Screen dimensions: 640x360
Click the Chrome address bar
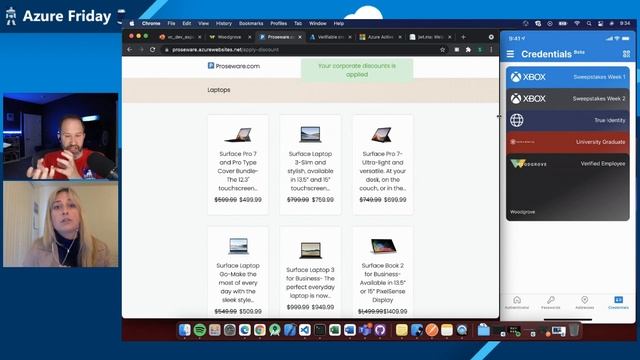coord(300,49)
